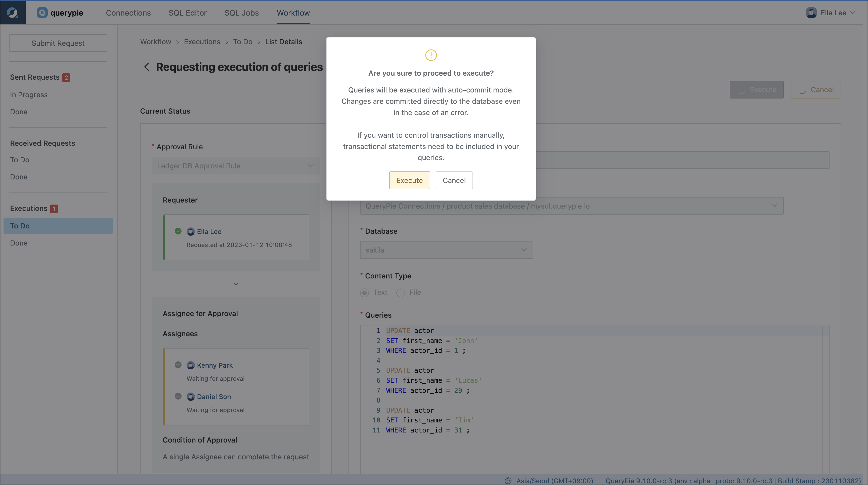Open Done under Sent Requests
Viewport: 868px width, 485px height.
[19, 112]
